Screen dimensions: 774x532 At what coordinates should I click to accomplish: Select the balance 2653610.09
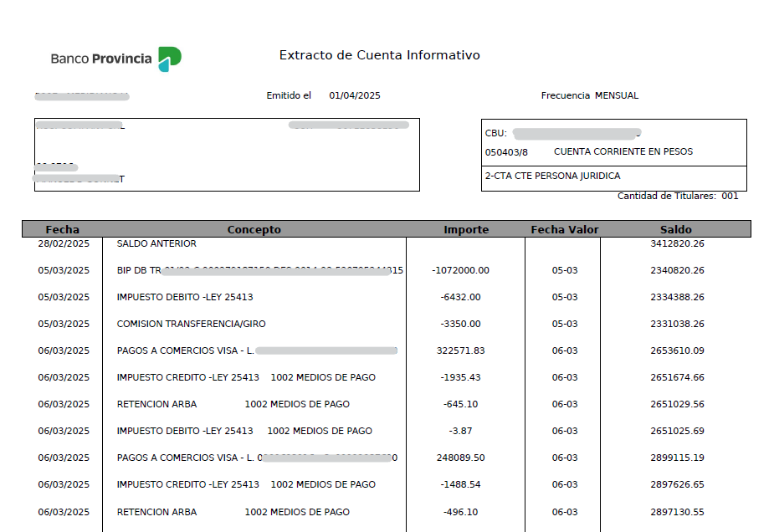tap(677, 350)
